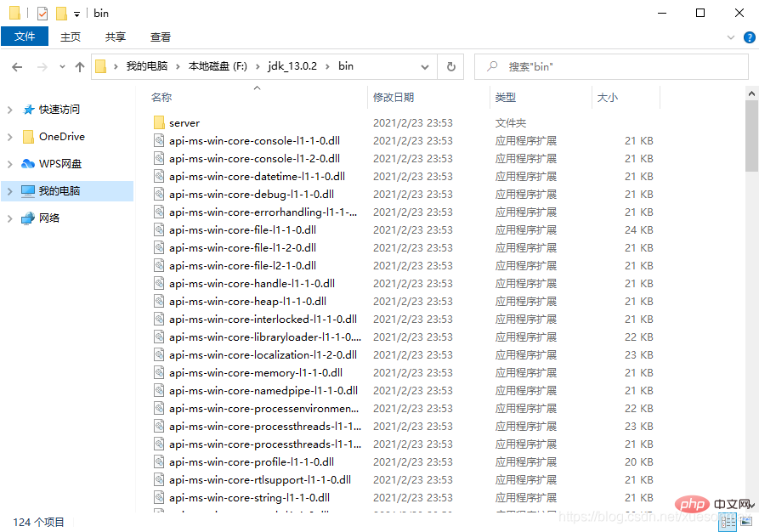Switch to the 查看 ribbon tab
The image size is (759, 532).
161,37
